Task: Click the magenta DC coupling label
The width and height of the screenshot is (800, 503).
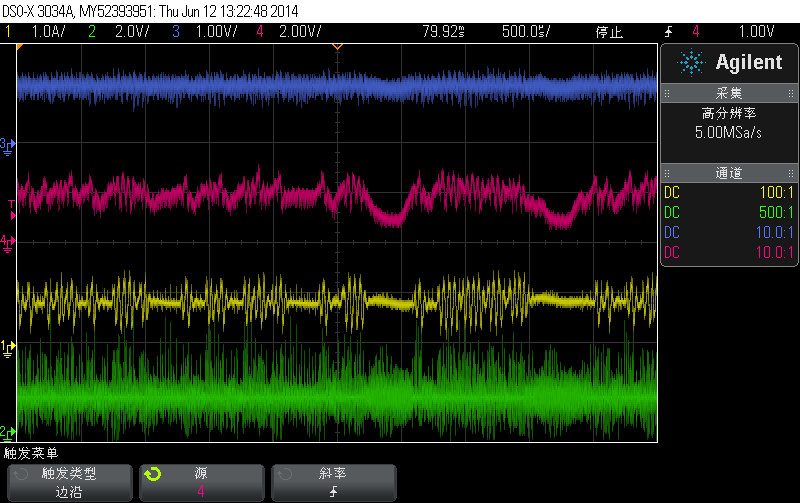Action: (671, 252)
